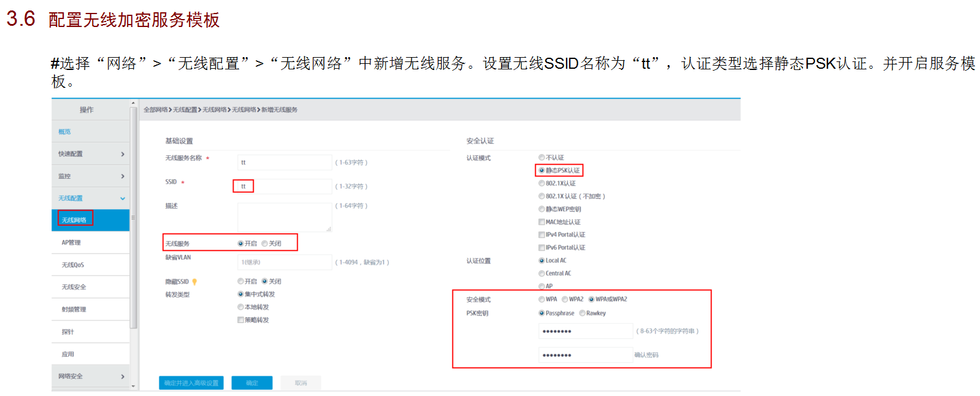Select Central AC authentication location
This screenshot has width=980, height=396.
point(542,273)
